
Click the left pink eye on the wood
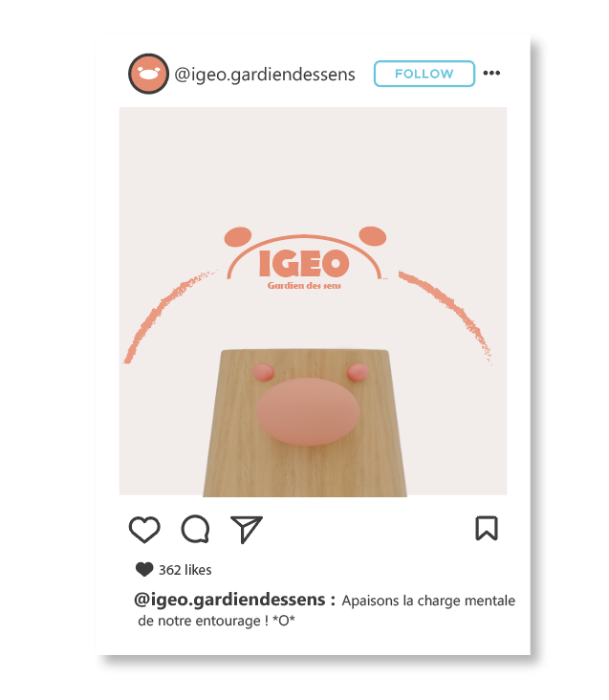tap(263, 372)
